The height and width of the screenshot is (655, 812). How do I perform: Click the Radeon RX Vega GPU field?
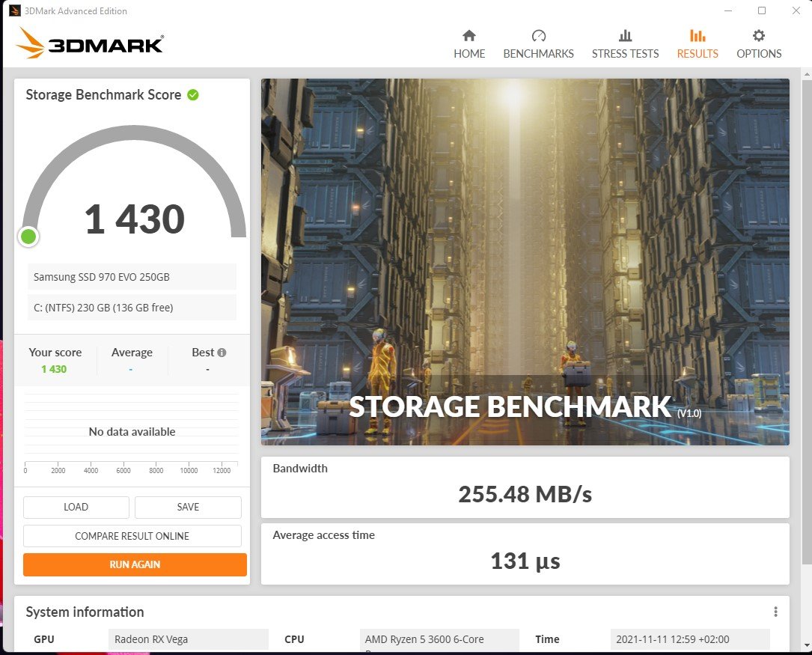point(189,639)
